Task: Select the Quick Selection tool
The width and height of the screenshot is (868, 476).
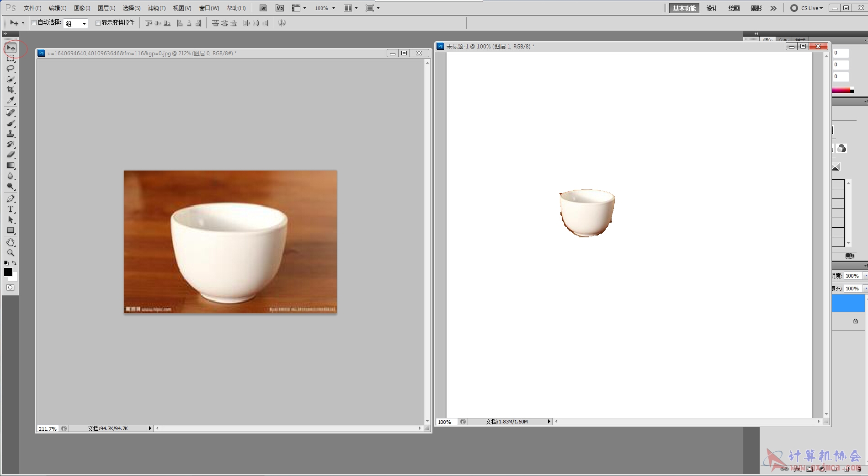Action: coord(11,79)
